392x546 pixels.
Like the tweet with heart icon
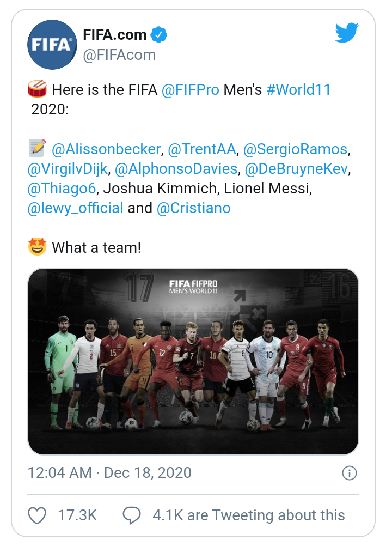point(37,515)
